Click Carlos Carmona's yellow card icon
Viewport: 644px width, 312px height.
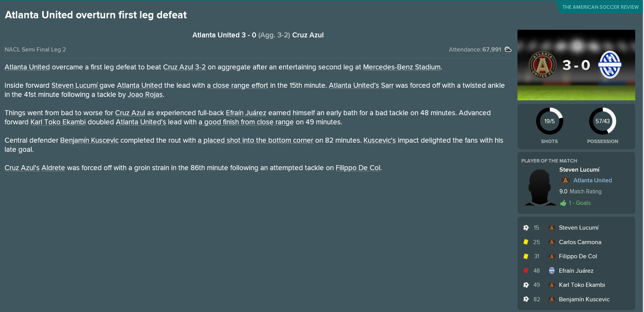(526, 242)
